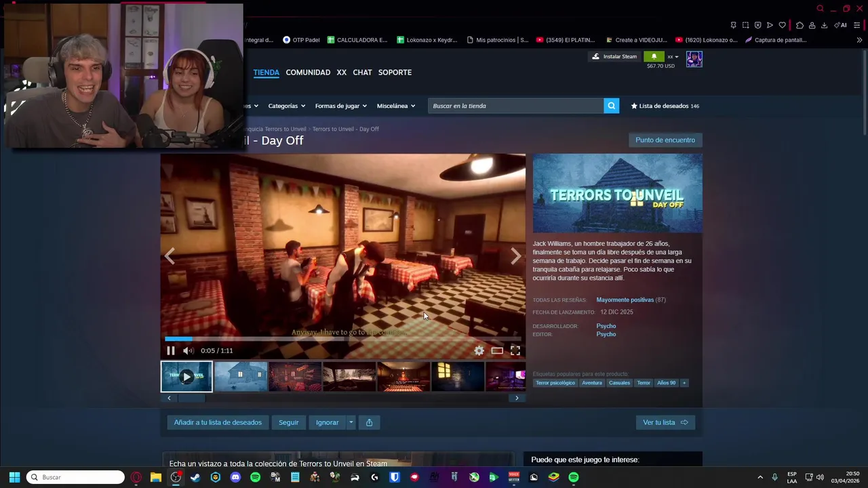Screen dimensions: 868x488
Task: Show more bookmarks chevron
Action: pos(859,40)
